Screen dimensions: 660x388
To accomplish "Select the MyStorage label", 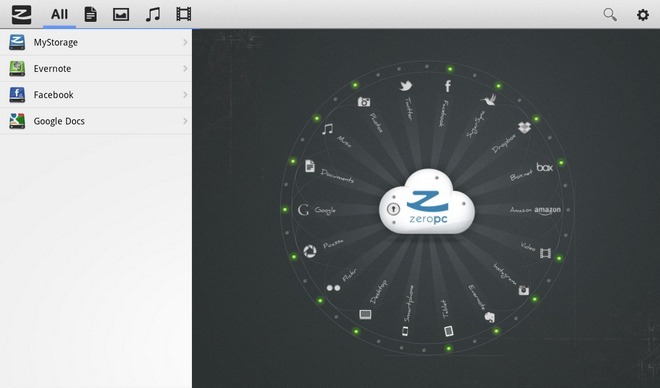I will (56, 43).
